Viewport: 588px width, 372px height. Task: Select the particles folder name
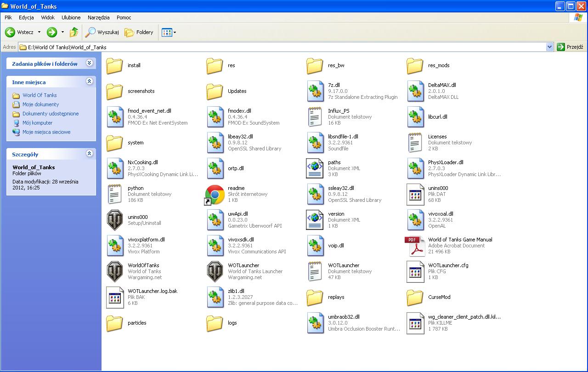[x=137, y=323]
